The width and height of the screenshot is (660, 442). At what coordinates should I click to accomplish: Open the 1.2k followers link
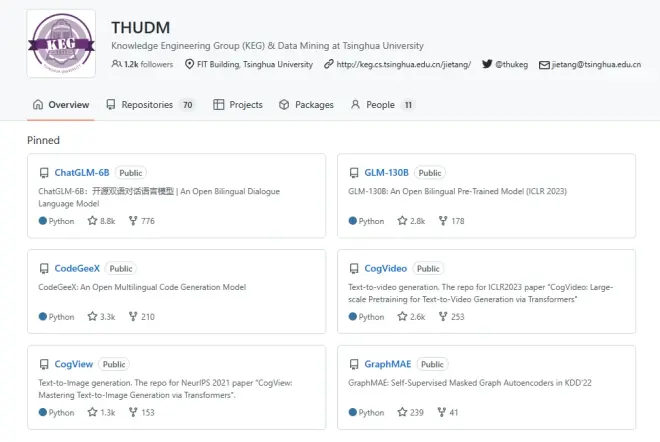pyautogui.click(x=142, y=64)
